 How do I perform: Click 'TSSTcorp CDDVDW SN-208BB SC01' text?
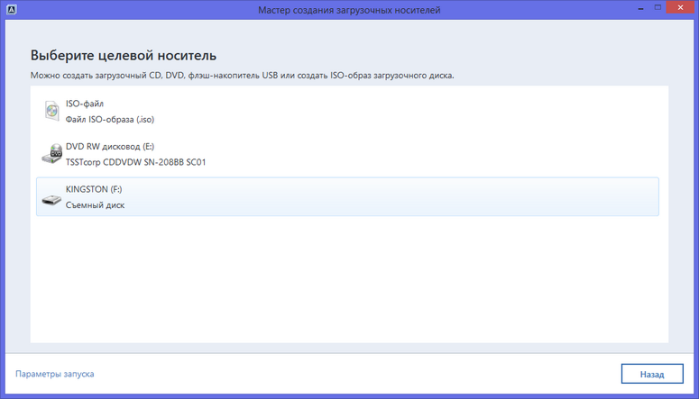click(x=136, y=162)
